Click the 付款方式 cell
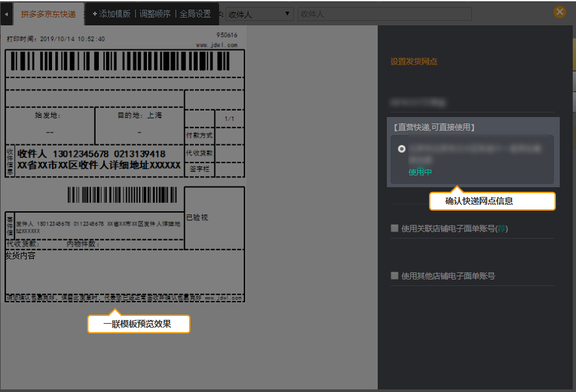Viewport: 576px width, 392px height. pos(199,136)
